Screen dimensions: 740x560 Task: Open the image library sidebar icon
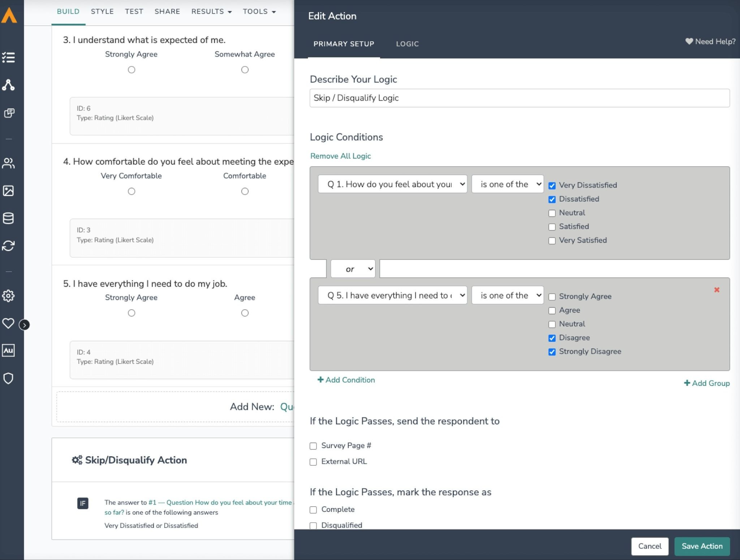[x=8, y=190]
